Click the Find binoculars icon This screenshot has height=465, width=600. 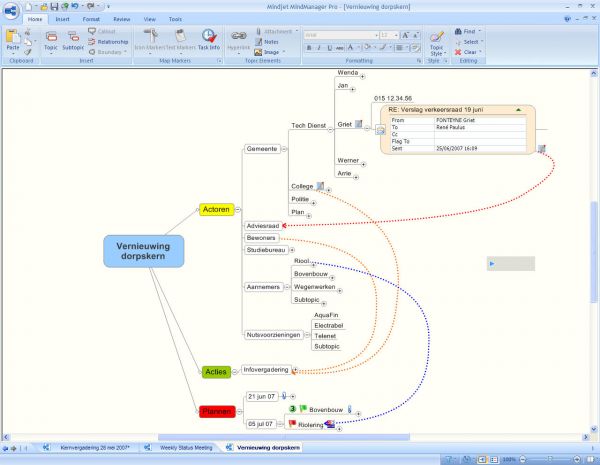458,31
